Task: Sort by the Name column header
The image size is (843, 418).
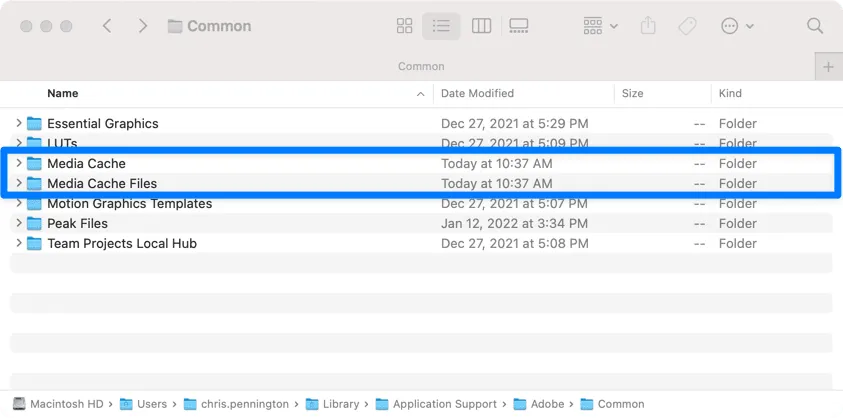Action: 62,94
